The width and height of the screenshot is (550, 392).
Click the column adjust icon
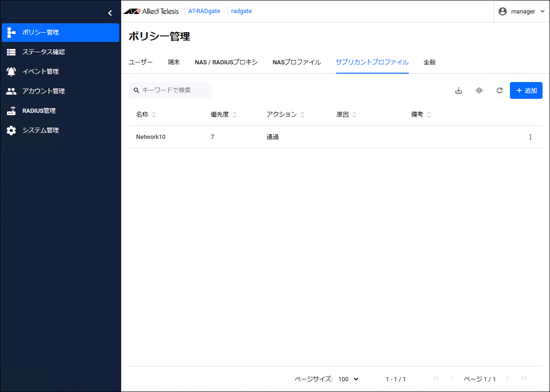pos(479,90)
